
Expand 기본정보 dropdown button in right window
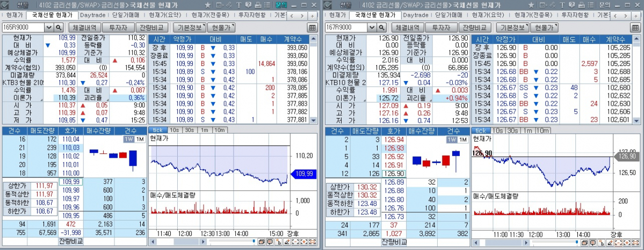(512, 27)
